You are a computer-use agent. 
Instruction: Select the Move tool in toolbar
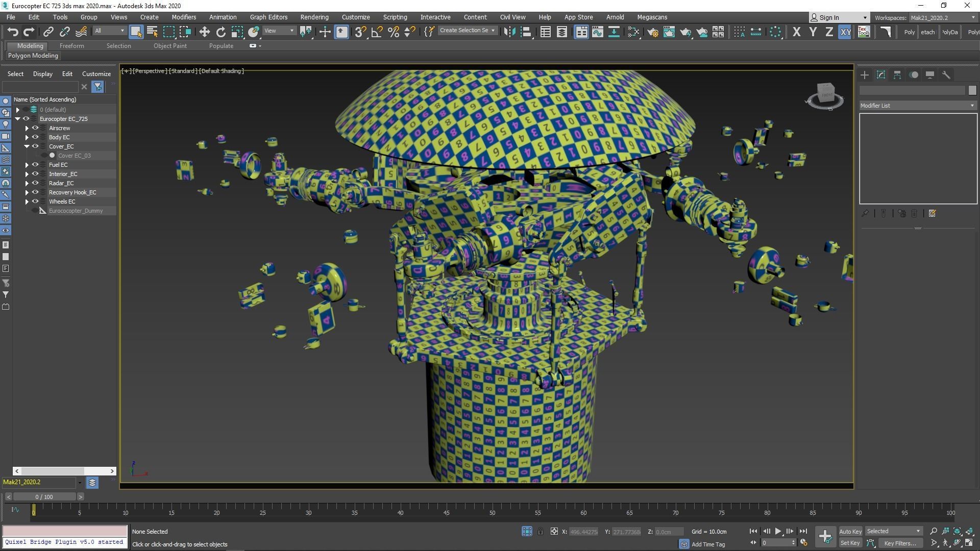click(x=204, y=32)
